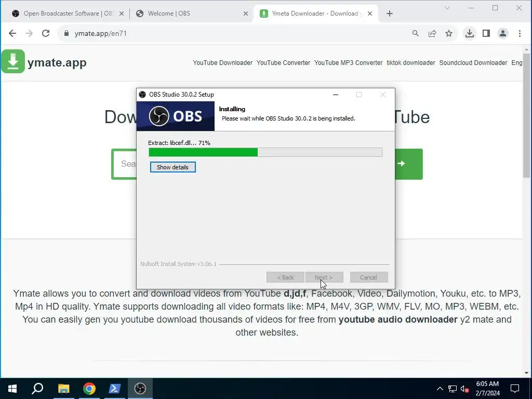Open the partly hidden Eng language selector

coord(517,63)
